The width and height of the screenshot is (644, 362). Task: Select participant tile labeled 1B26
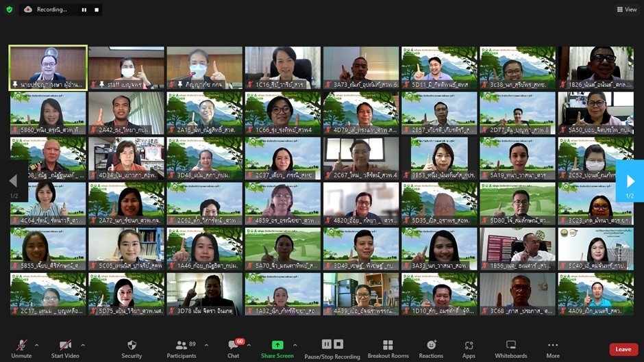[596, 68]
